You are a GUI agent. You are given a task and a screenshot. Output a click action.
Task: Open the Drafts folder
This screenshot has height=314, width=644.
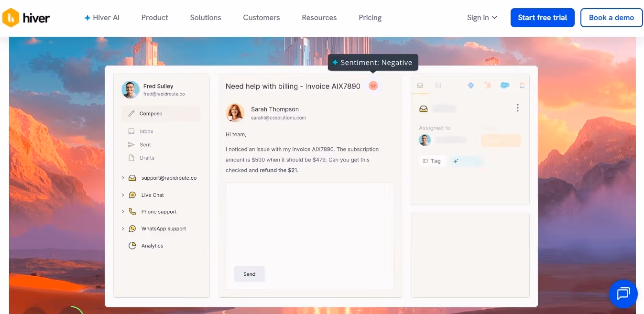[x=147, y=158]
